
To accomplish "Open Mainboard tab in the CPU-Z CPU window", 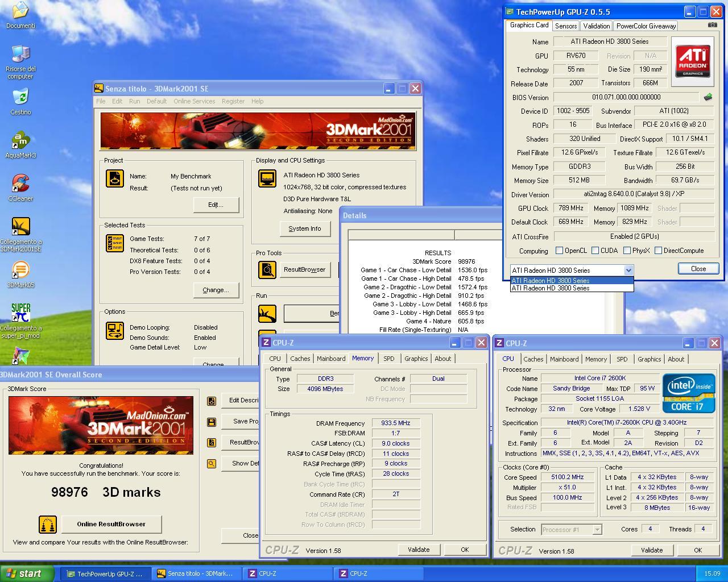I will [x=564, y=359].
